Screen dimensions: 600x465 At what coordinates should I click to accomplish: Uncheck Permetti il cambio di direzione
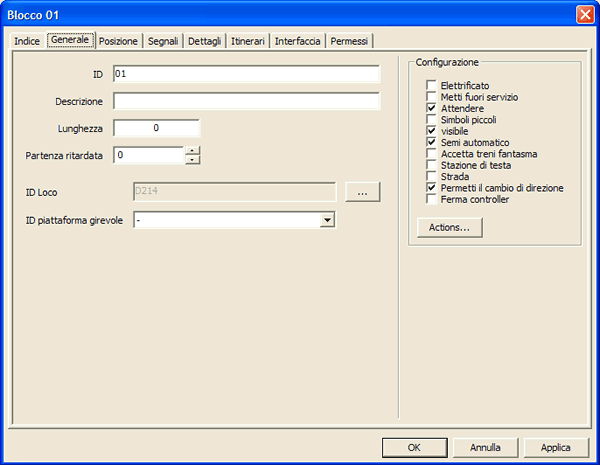(432, 187)
